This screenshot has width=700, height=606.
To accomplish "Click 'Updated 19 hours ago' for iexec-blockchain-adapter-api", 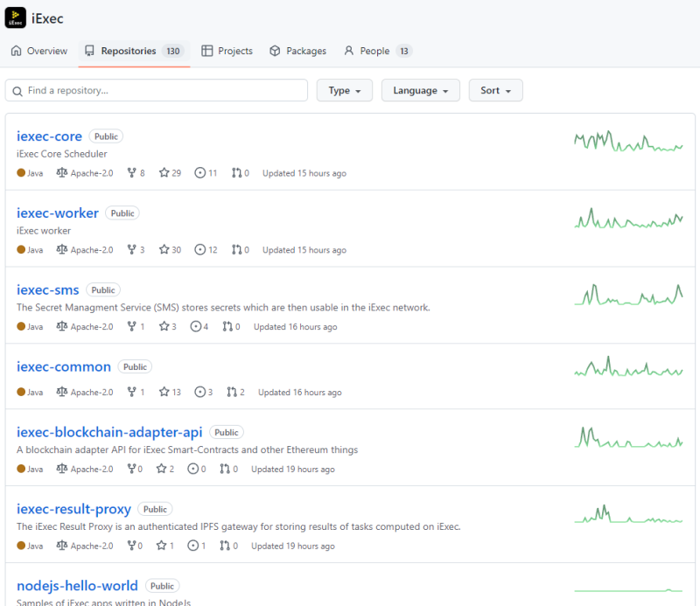I will point(293,469).
